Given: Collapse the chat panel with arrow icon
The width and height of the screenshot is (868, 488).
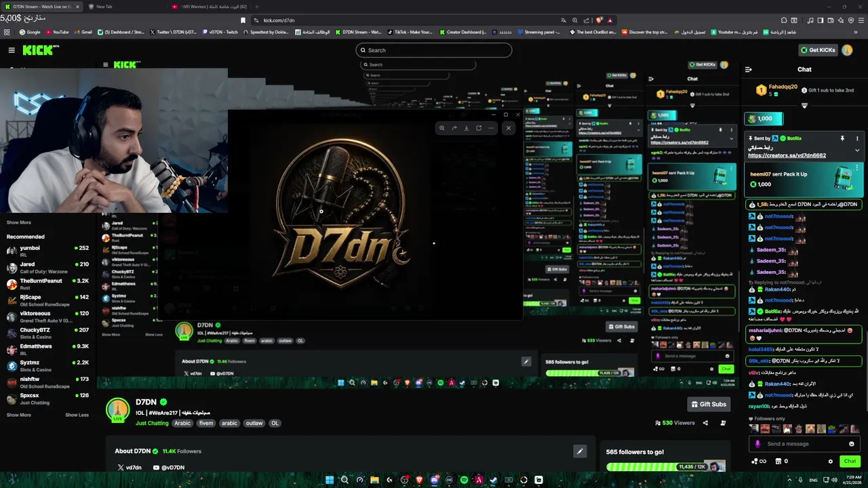Looking at the screenshot, I should pos(748,69).
